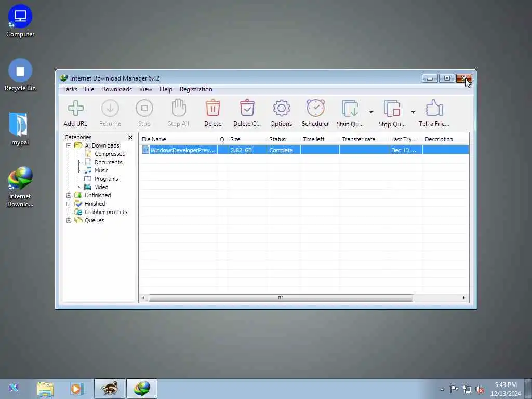
Task: Click the Resume toolbar icon
Action: [110, 109]
